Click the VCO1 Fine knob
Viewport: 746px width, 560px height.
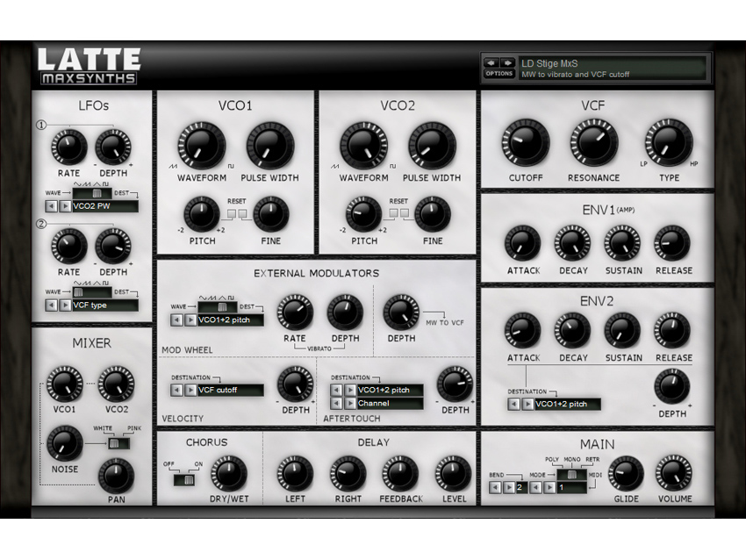point(270,213)
